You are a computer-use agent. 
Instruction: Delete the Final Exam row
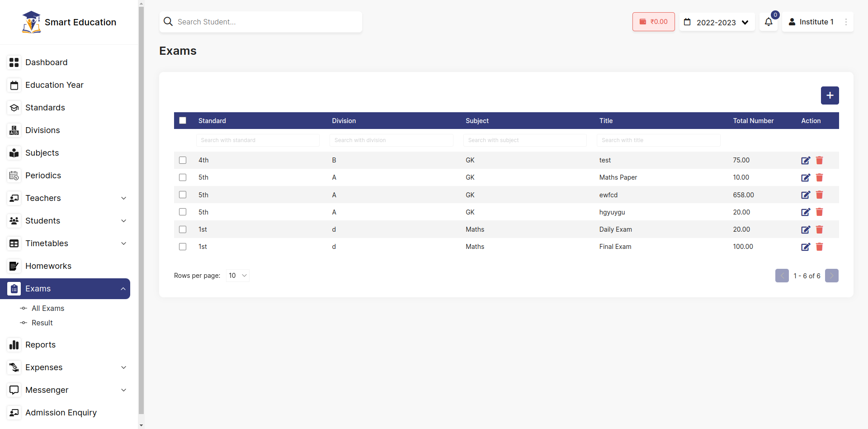tap(820, 247)
